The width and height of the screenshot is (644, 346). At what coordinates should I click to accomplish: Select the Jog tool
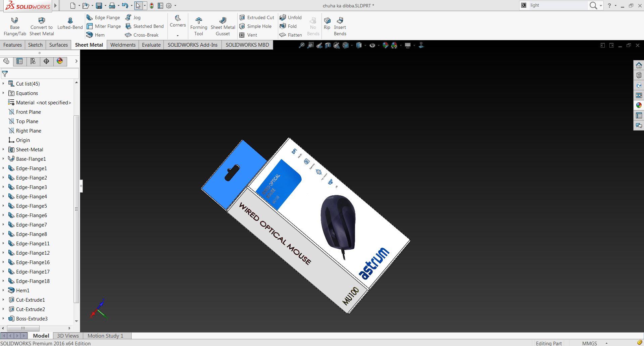click(133, 17)
